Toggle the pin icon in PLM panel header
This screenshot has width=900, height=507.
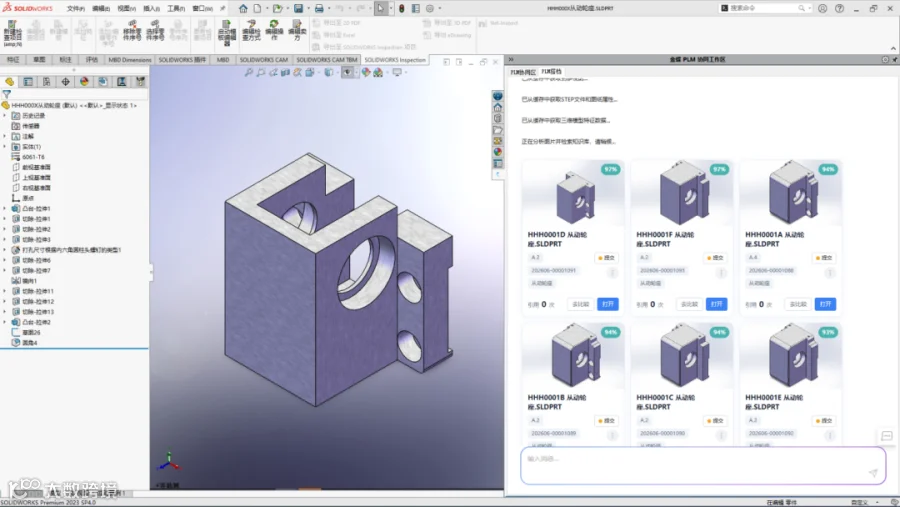tap(895, 59)
